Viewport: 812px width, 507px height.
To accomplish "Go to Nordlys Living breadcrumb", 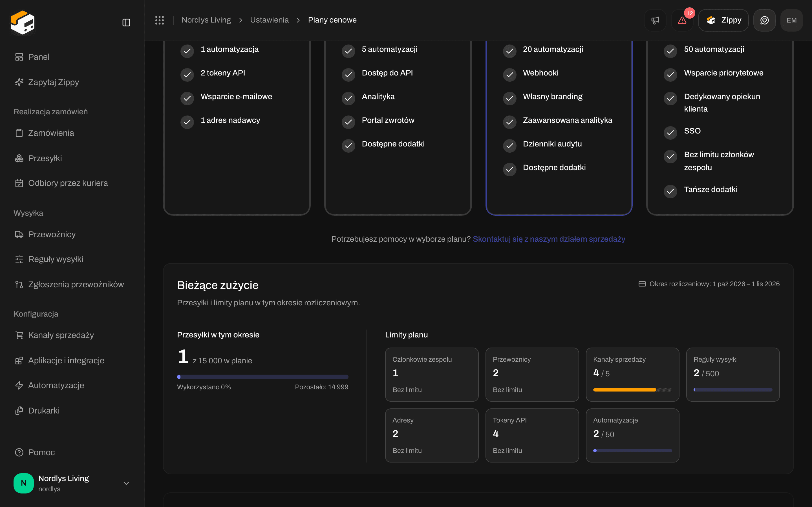I will pos(206,20).
